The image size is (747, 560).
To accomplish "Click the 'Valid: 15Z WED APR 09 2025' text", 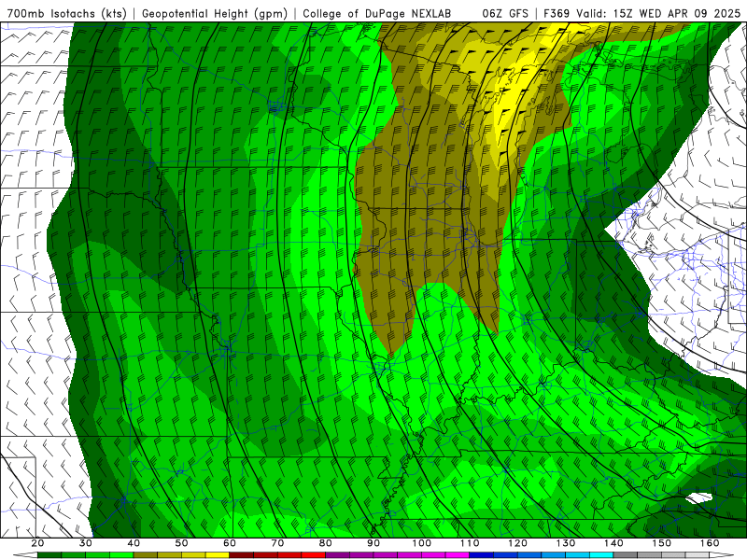I will (658, 13).
